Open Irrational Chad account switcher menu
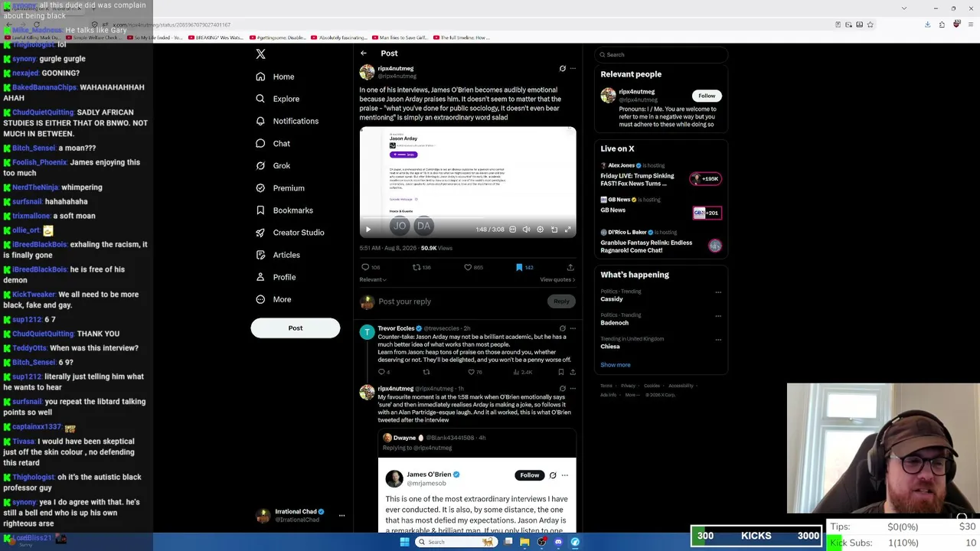The width and height of the screenshot is (980, 551). pos(300,515)
